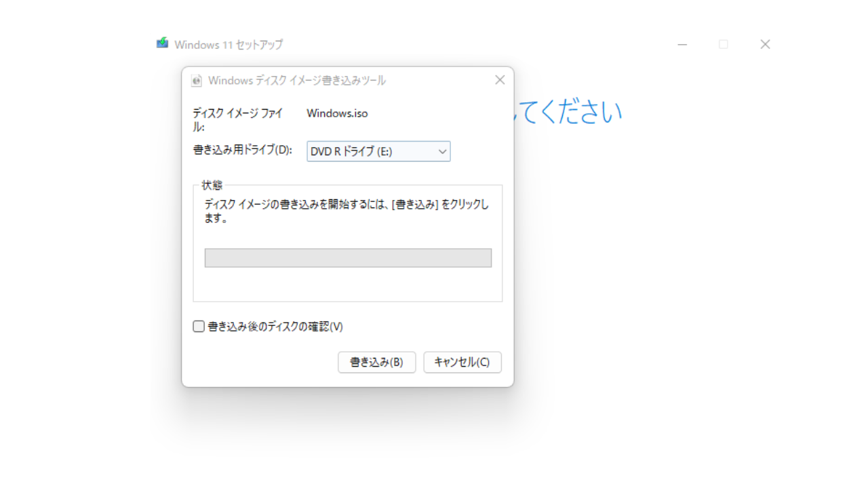This screenshot has width=868, height=488.
Task: Click the 書き込み用ドライブ(D): label
Action: pyautogui.click(x=242, y=150)
